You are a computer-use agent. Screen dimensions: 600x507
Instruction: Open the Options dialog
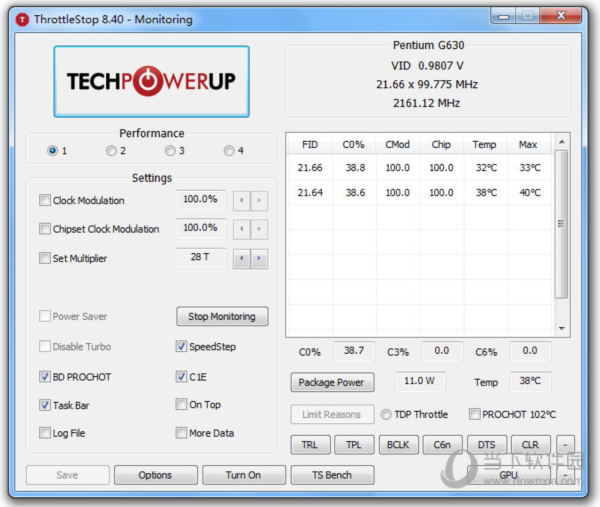(155, 475)
